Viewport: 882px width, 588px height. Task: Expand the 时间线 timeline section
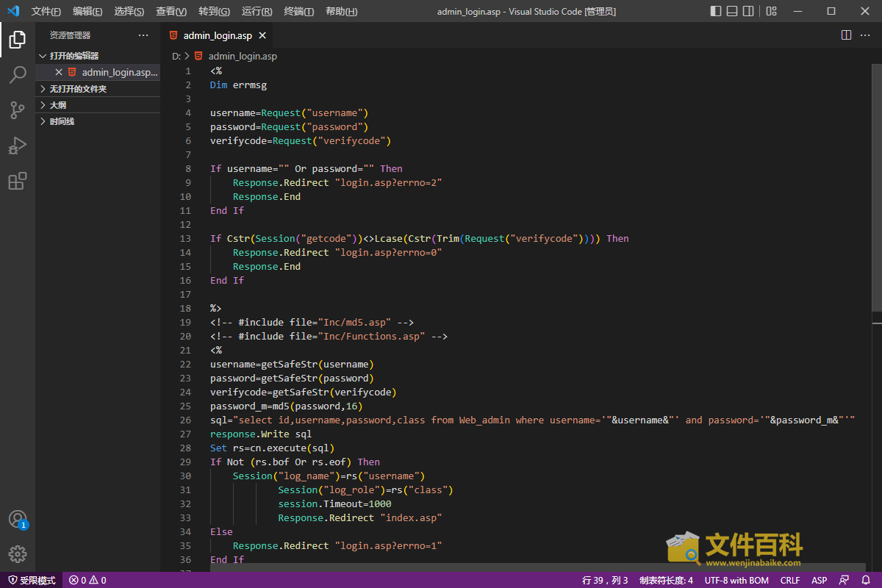[98, 121]
